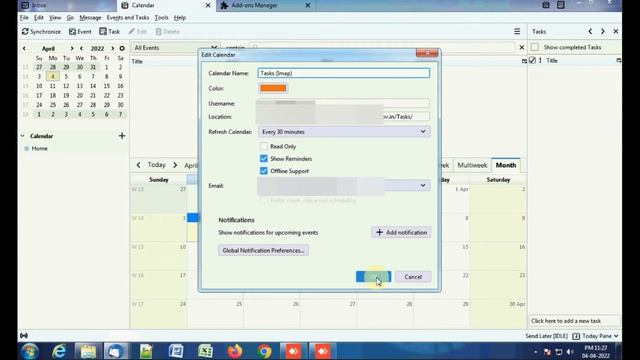Create a new Task from toolbar
Viewport: 640px width, 360px height.
coord(109,31)
